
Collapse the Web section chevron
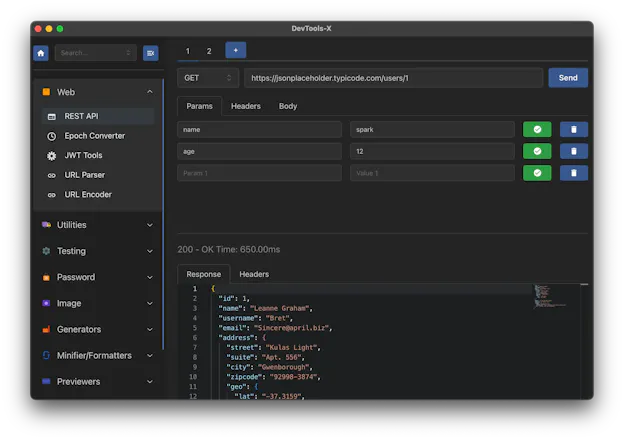pos(150,92)
